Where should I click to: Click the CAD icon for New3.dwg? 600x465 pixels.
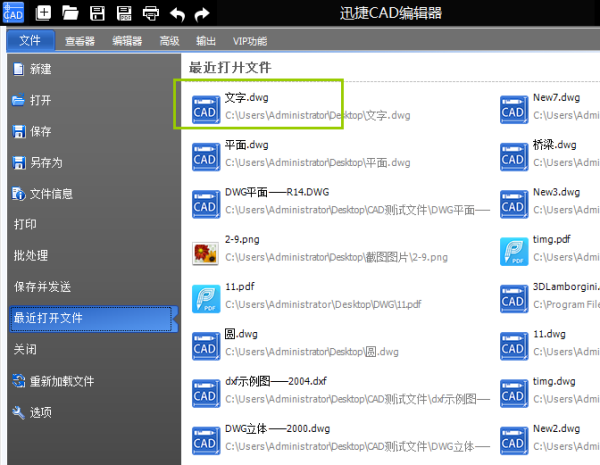(x=514, y=204)
